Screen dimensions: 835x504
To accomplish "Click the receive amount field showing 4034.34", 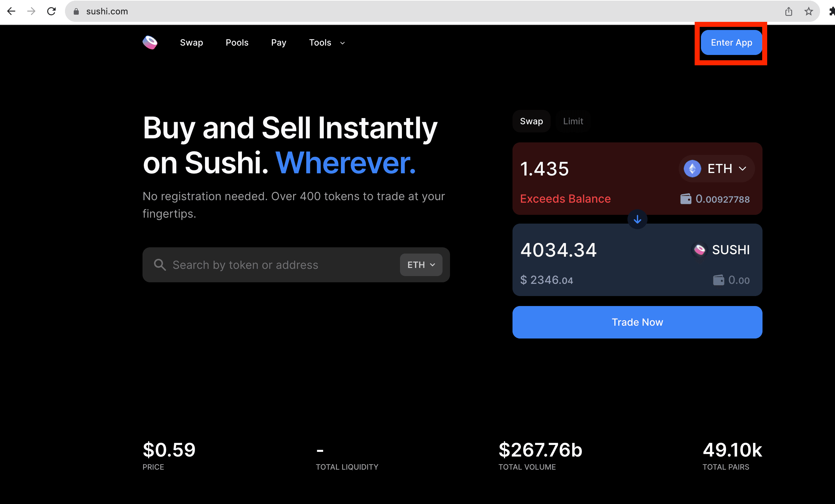I will (558, 250).
